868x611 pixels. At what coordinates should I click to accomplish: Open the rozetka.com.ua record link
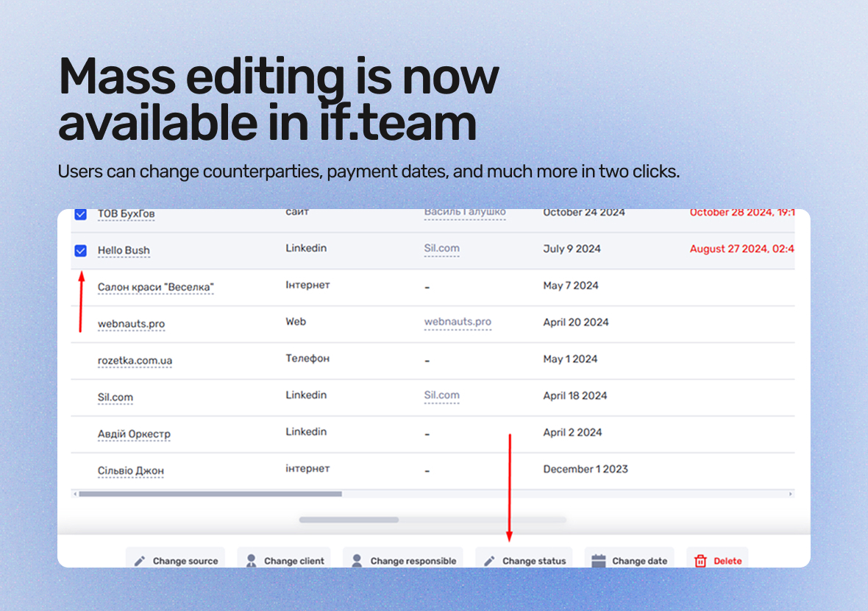coord(135,361)
